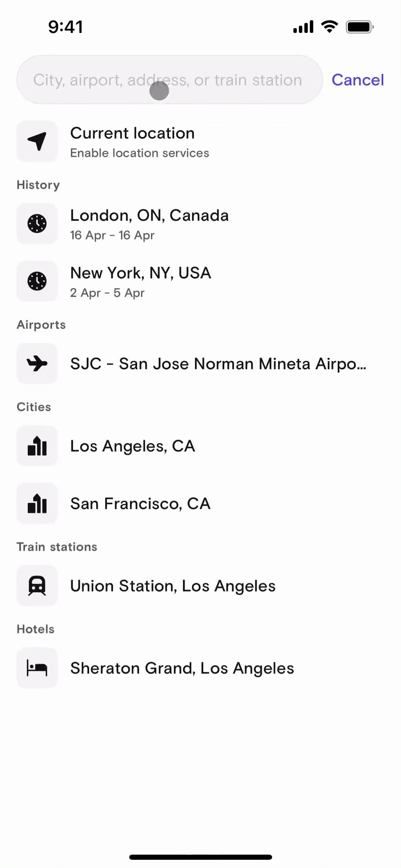The image size is (401, 868).
Task: Select Sheraton Grand, Los Angeles hotel
Action: pos(182,668)
